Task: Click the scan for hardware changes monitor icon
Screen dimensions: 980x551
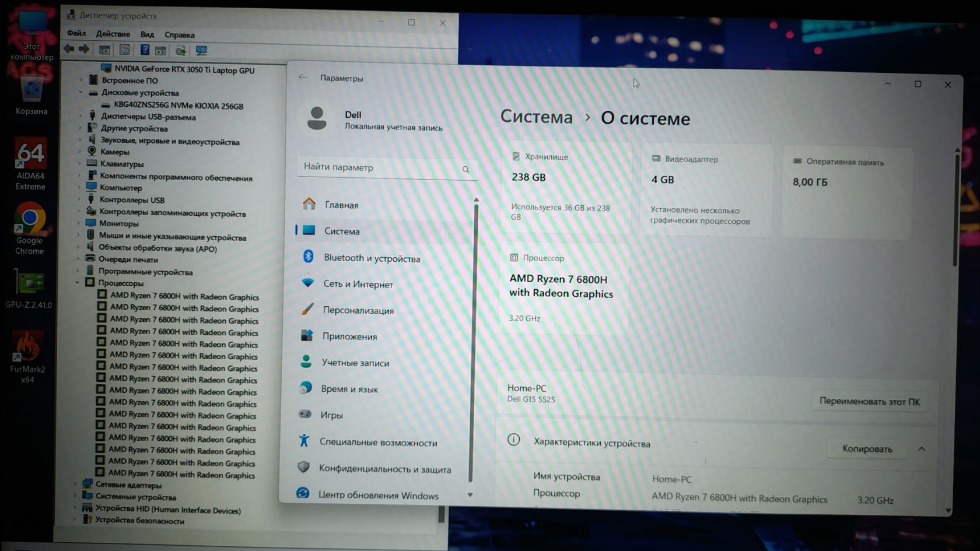Action: coord(201,51)
